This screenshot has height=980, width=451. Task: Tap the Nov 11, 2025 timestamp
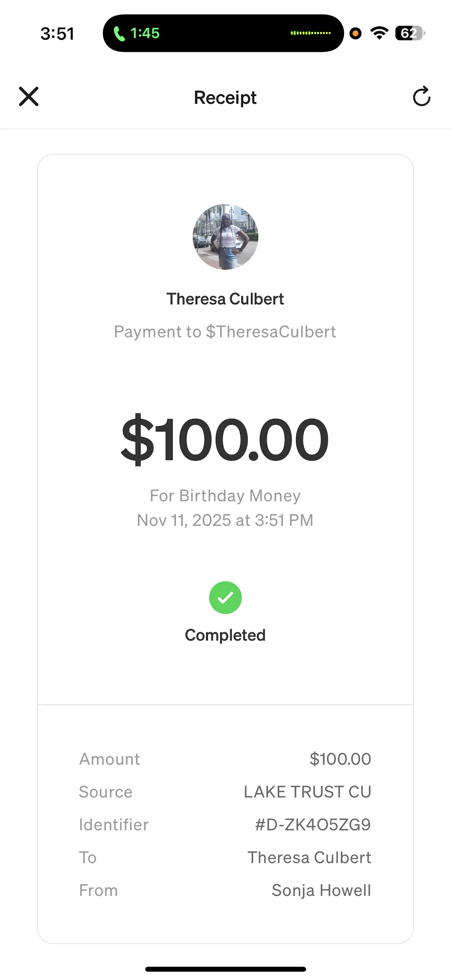pyautogui.click(x=225, y=520)
